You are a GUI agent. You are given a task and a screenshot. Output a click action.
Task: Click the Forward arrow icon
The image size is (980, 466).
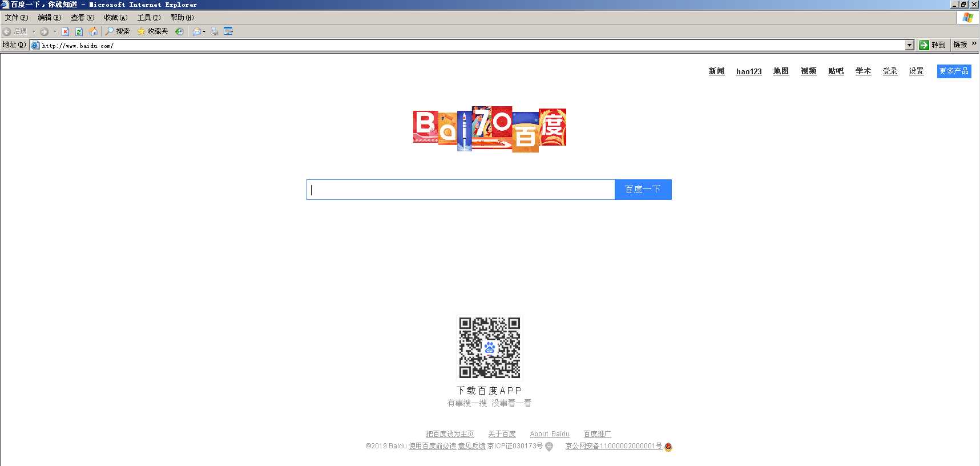44,31
